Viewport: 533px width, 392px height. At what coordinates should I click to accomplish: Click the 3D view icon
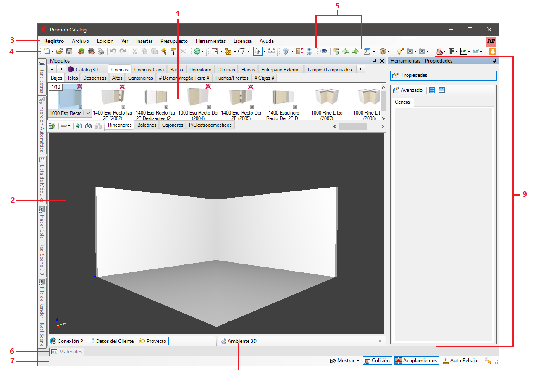309,51
